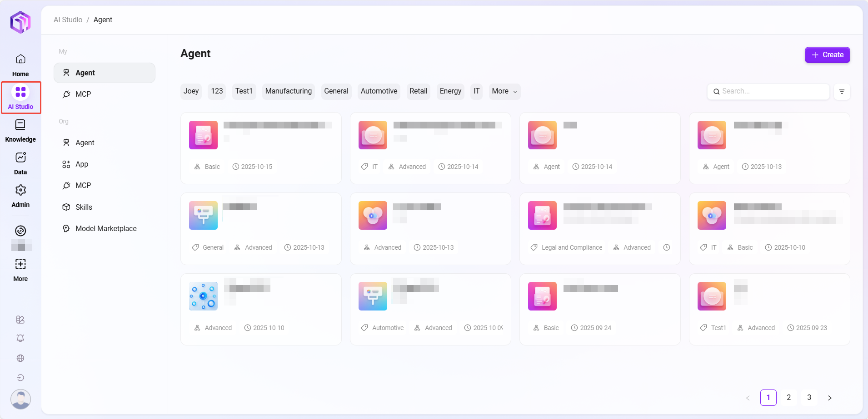Jump to page 3
This screenshot has width=868, height=419.
point(809,398)
